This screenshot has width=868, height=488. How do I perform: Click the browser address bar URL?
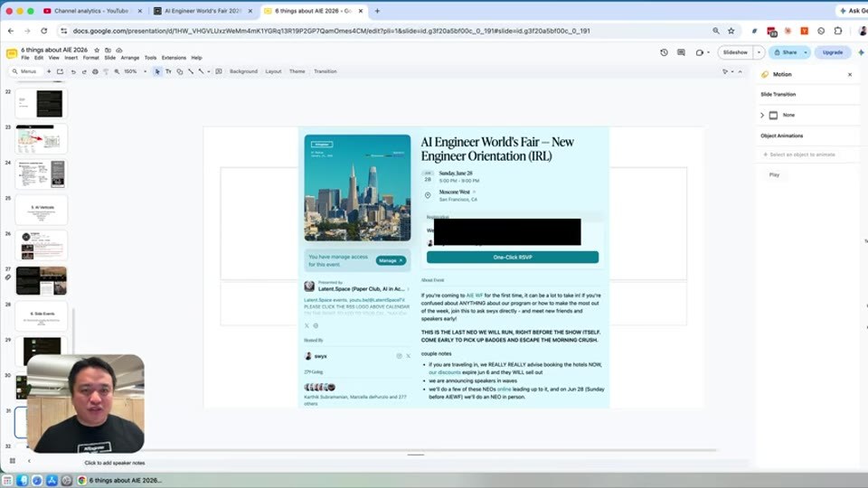tap(331, 31)
